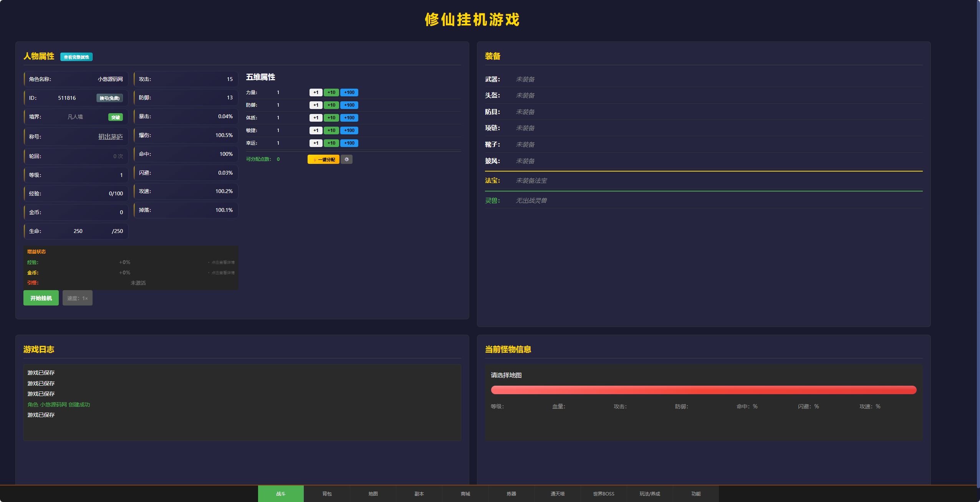Open the allocation settings gear icon
980x502 pixels.
(346, 159)
